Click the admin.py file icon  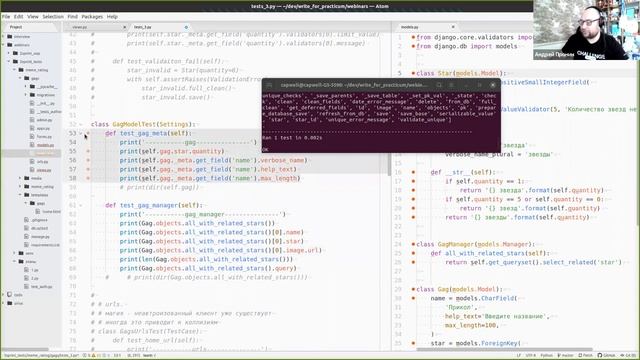tap(32, 120)
